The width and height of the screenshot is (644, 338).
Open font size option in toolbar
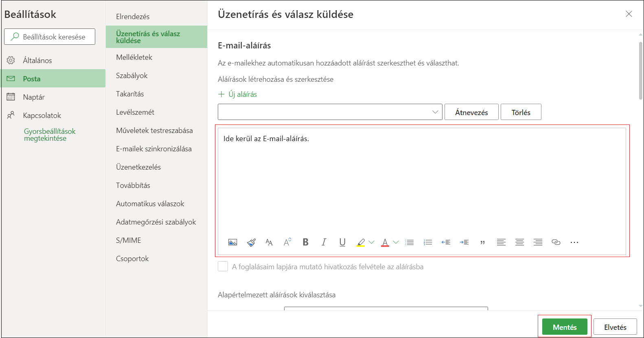coord(269,242)
